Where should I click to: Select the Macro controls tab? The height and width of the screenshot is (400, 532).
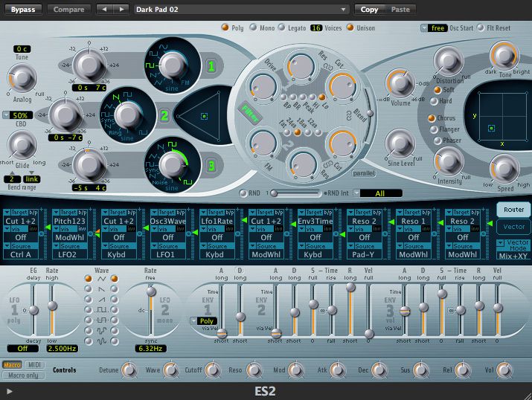pyautogui.click(x=12, y=365)
